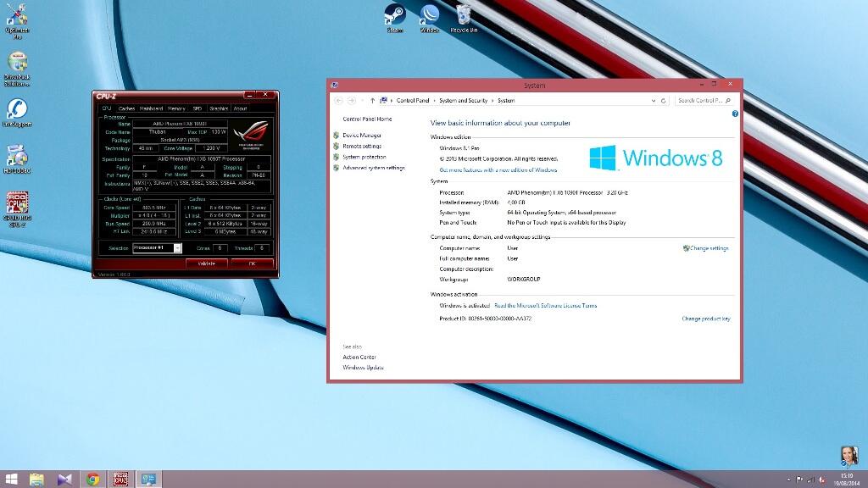The height and width of the screenshot is (488, 868).
Task: Open volume icon in system tray
Action: 822,480
